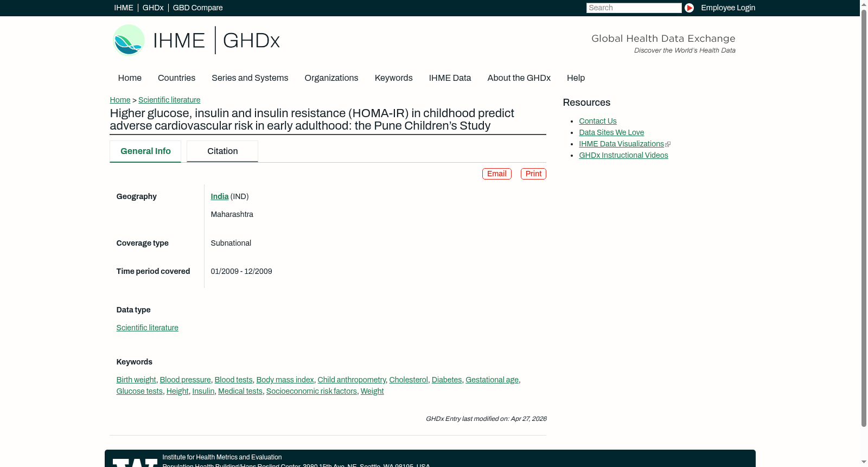The width and height of the screenshot is (868, 467).
Task: Click the external link icon beside IHME Data Visualizations
Action: [x=668, y=144]
